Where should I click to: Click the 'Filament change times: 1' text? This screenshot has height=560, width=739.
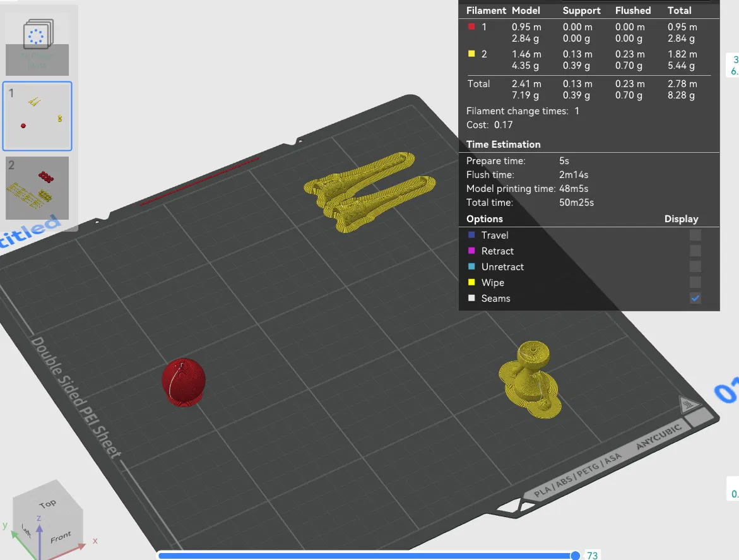click(523, 110)
